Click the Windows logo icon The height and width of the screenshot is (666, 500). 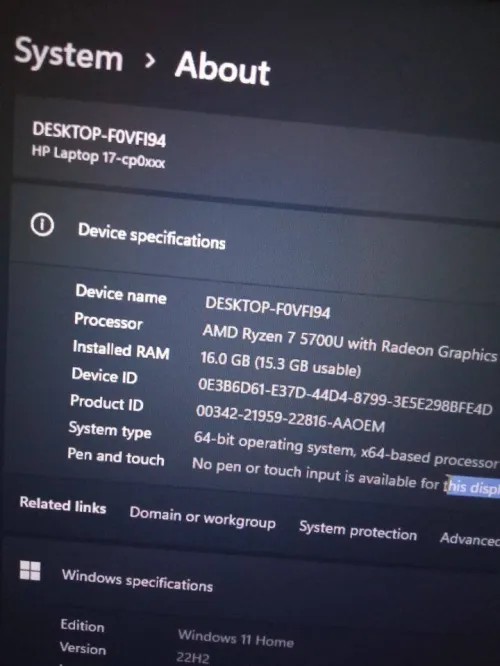point(30,570)
